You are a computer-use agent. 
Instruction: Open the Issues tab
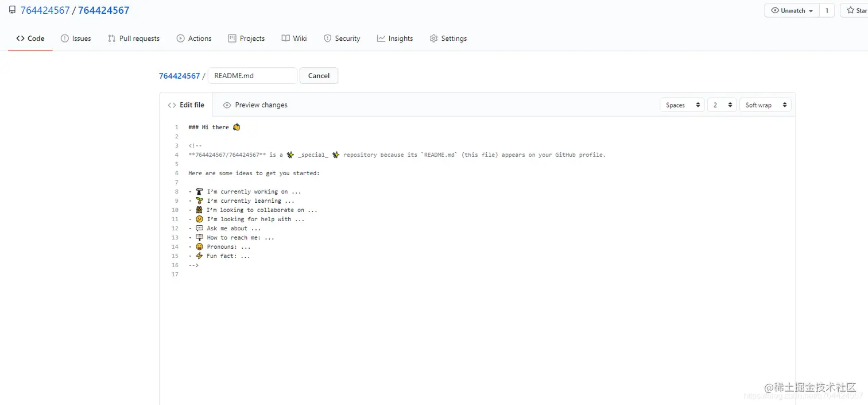click(76, 38)
